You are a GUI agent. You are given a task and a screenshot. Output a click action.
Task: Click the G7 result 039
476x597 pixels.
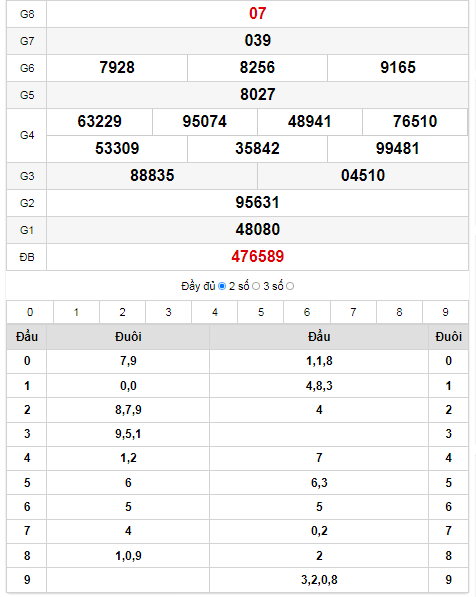pos(257,41)
